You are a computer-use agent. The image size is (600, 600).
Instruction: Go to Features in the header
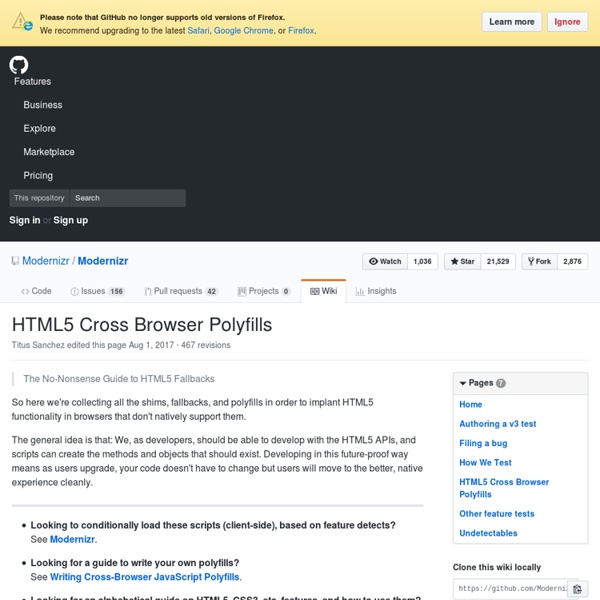(x=33, y=82)
